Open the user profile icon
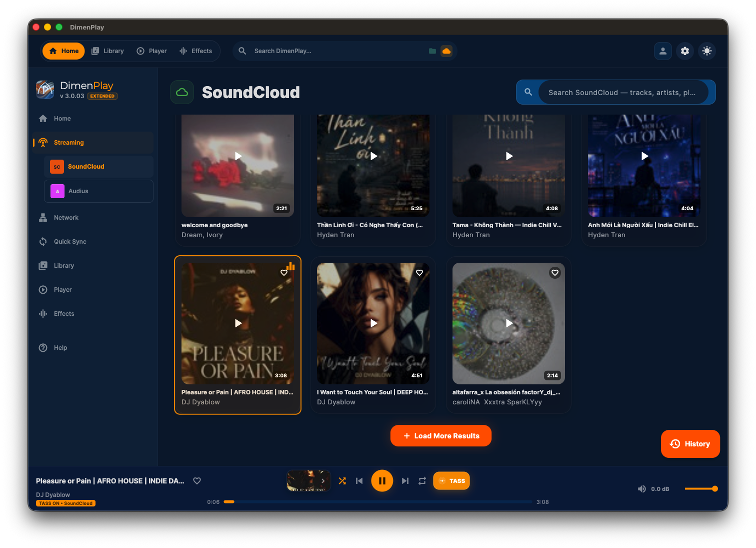Screen dimensions: 756x548 tap(663, 51)
